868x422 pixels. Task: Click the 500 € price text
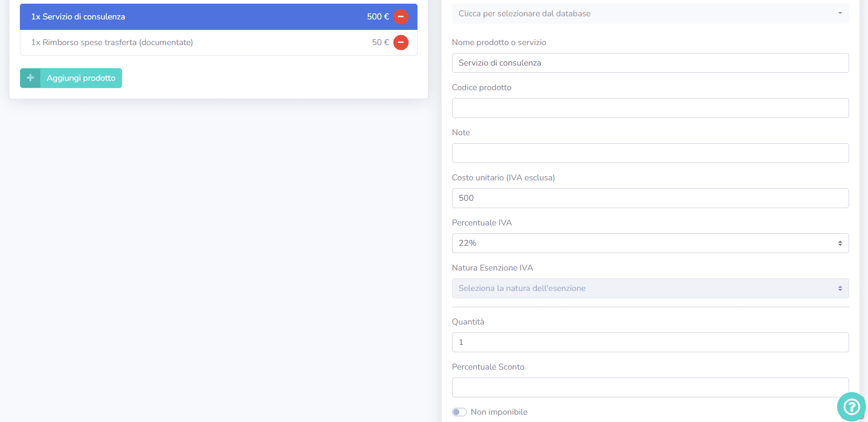tap(378, 17)
